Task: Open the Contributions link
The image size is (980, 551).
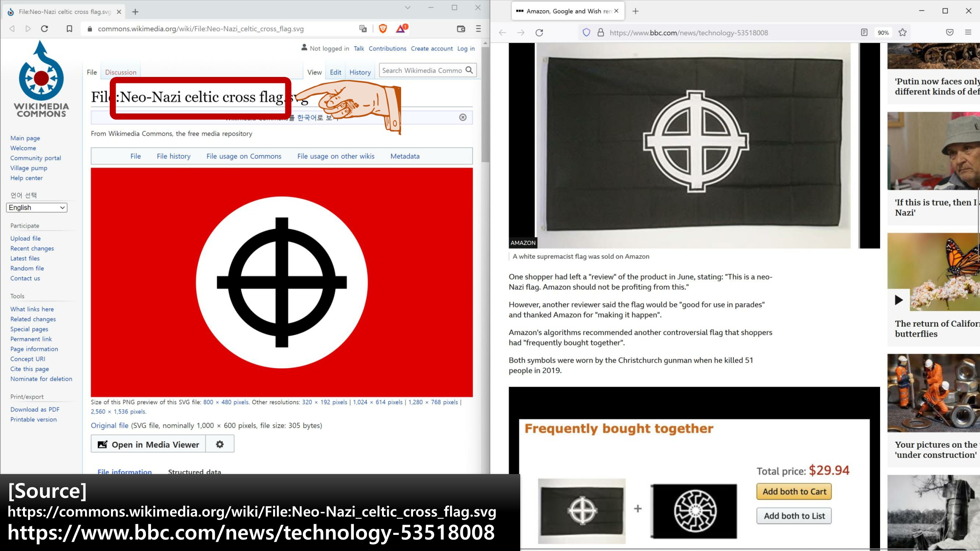Action: point(387,48)
